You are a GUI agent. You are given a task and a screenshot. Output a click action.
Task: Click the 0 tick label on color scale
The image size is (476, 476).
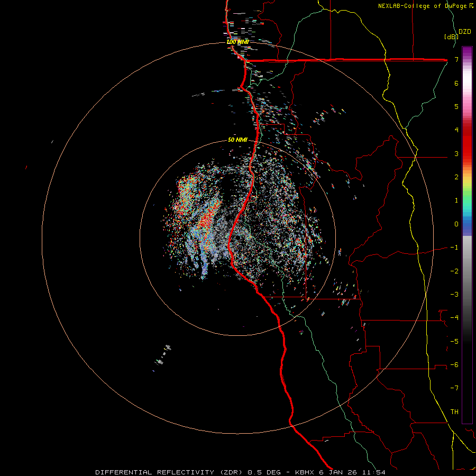point(456,224)
